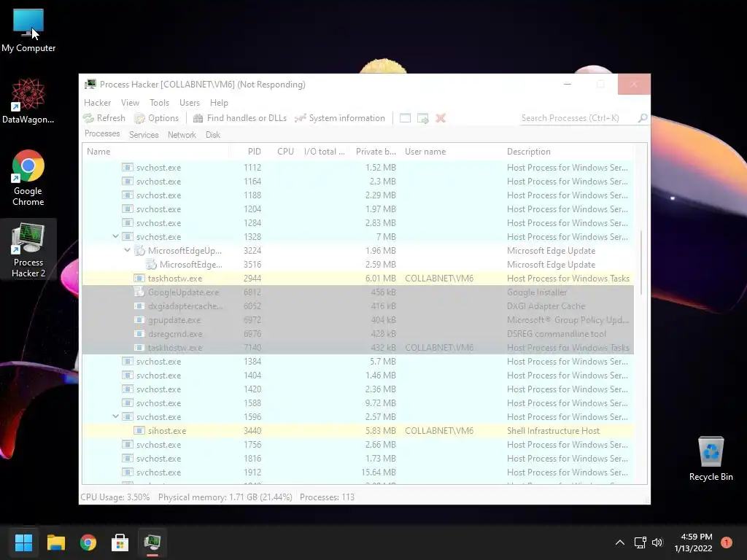Click the Physical memory status entry

[225, 497]
